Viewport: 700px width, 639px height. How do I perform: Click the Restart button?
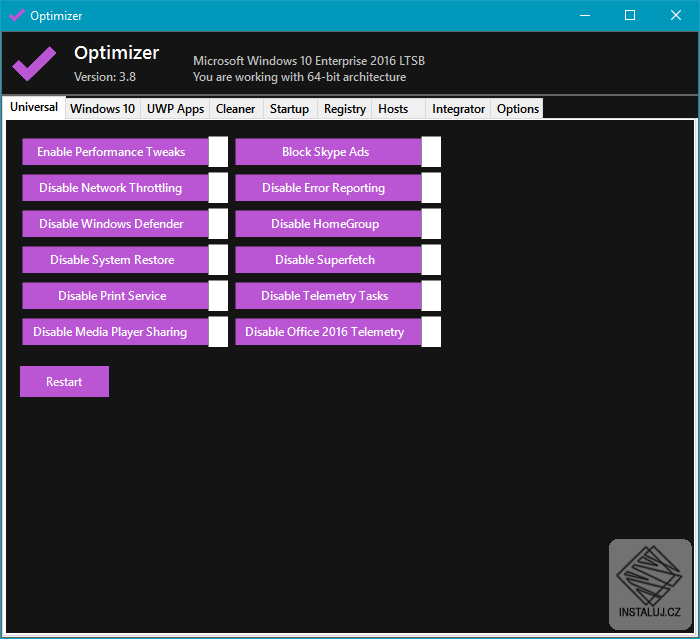[64, 381]
